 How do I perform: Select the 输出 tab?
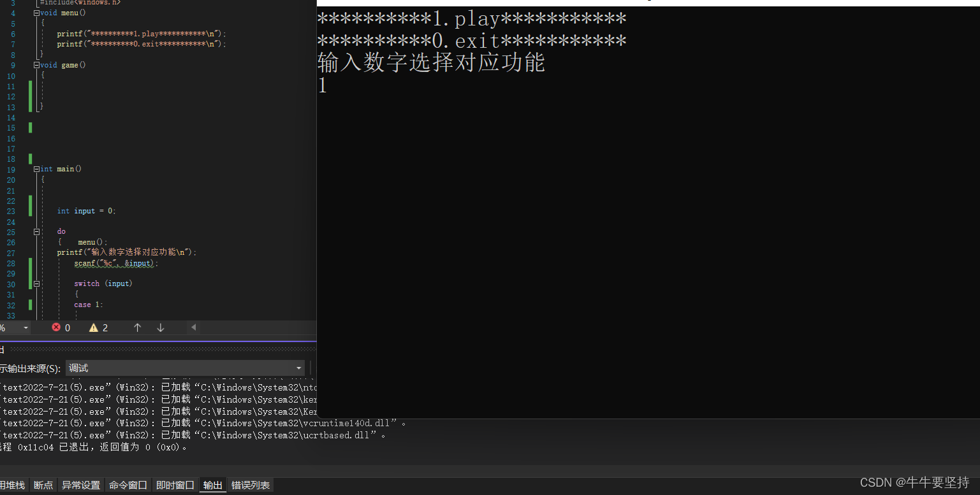213,485
